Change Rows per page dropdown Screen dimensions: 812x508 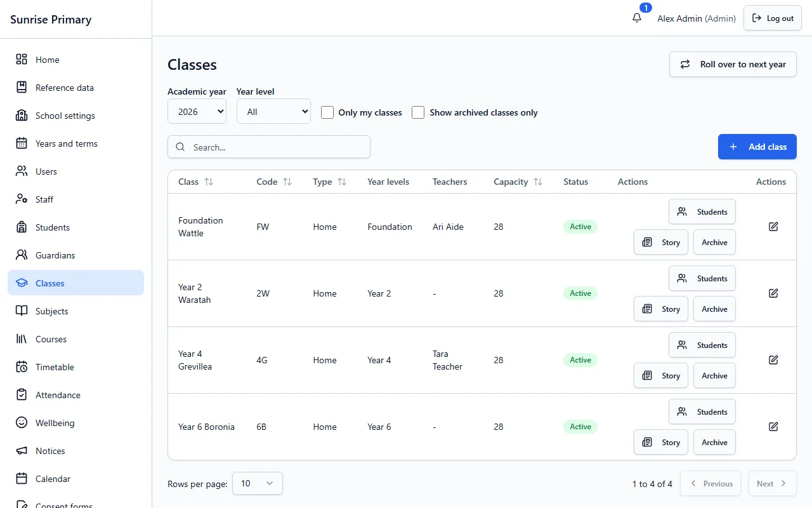(258, 483)
